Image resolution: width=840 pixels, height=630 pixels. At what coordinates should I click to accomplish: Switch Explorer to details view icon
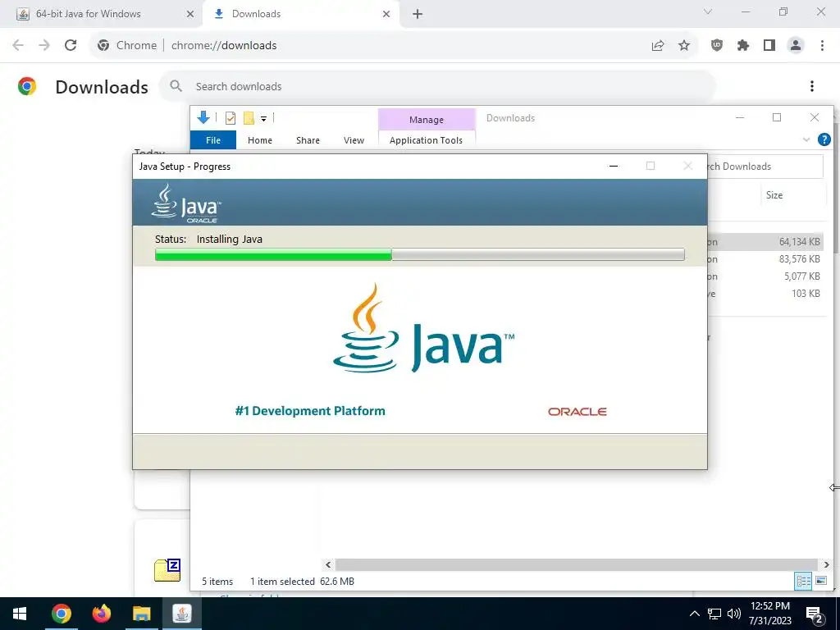[x=803, y=581]
